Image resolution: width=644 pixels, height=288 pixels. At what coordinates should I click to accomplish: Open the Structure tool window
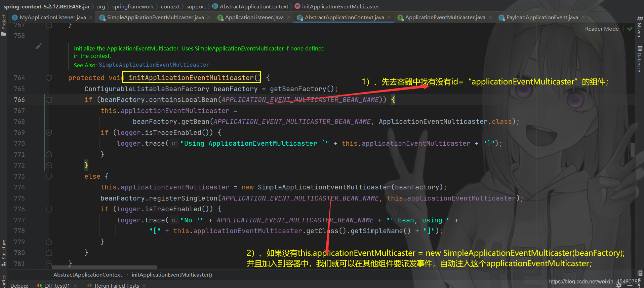click(4, 252)
